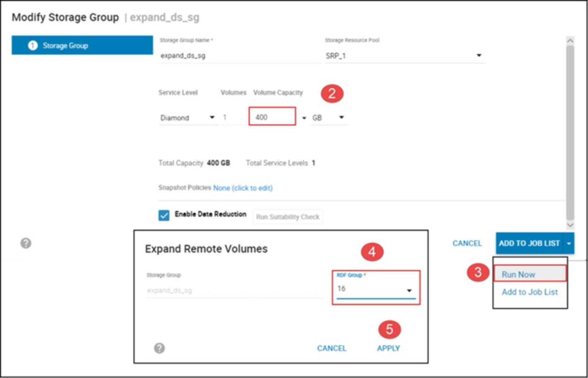Expand the Add to Job List split arrow

coord(569,243)
